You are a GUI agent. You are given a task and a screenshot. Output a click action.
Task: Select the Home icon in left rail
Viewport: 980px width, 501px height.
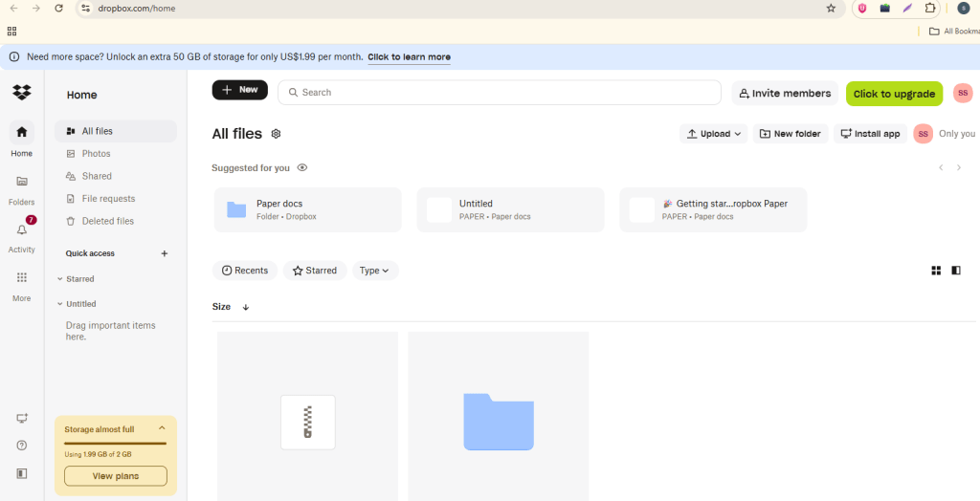pyautogui.click(x=22, y=132)
